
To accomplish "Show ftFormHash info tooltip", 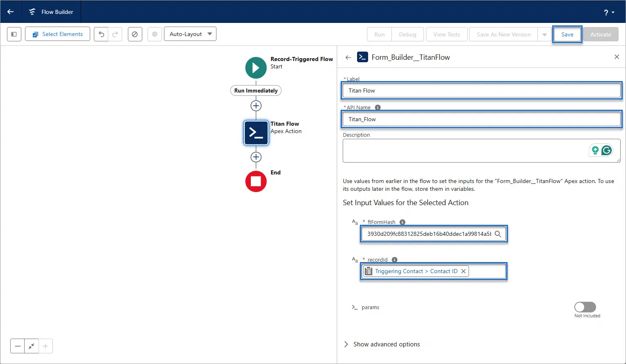I will tap(403, 222).
